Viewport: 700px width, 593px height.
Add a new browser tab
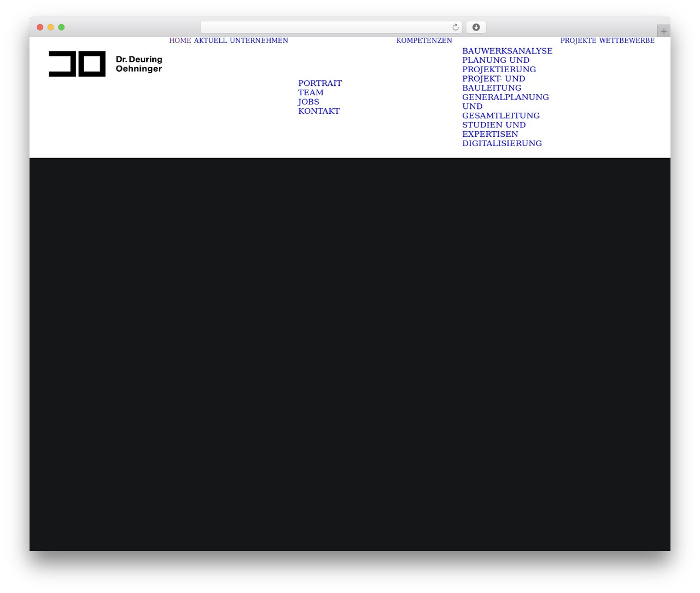coord(663,31)
